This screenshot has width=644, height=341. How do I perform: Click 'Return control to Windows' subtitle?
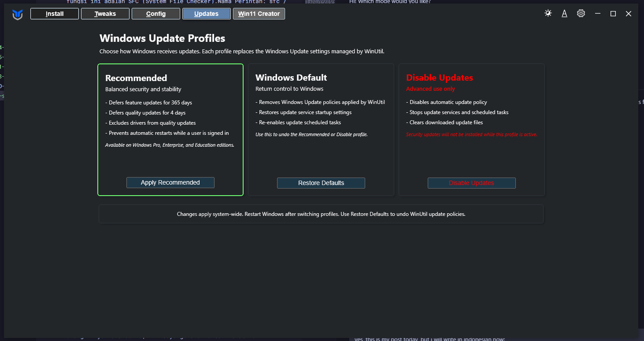pos(289,89)
